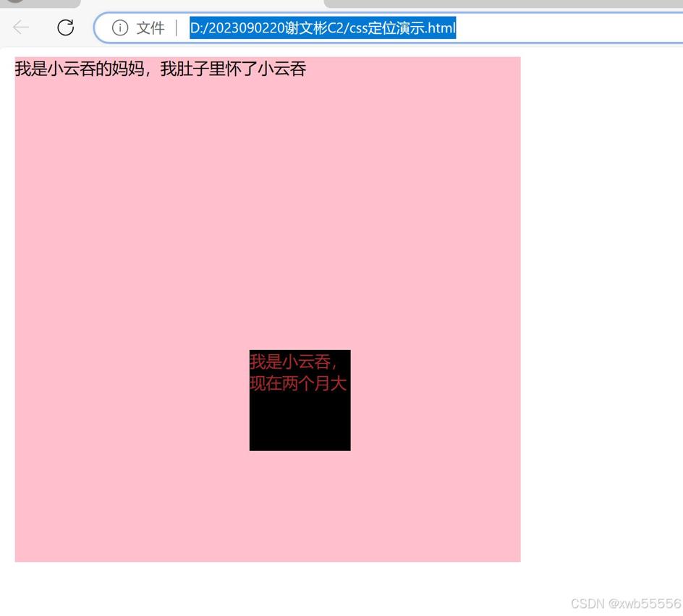Click the gray tab strip area at top right
This screenshot has height=616, width=683.
(x=503, y=4)
